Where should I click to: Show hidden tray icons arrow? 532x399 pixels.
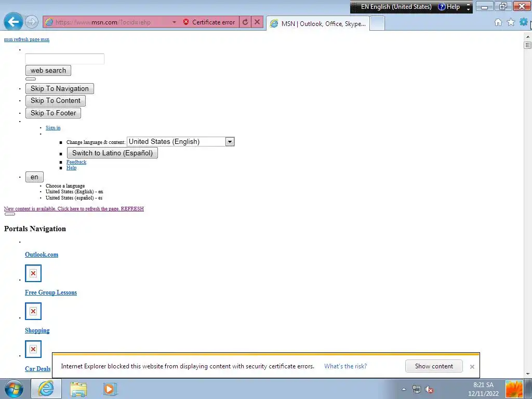[x=404, y=389]
